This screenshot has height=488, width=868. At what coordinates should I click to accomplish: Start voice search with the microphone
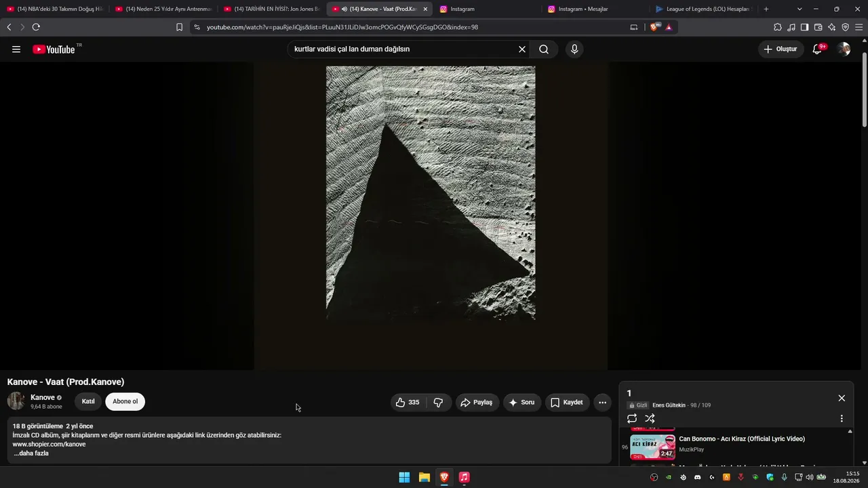[574, 49]
